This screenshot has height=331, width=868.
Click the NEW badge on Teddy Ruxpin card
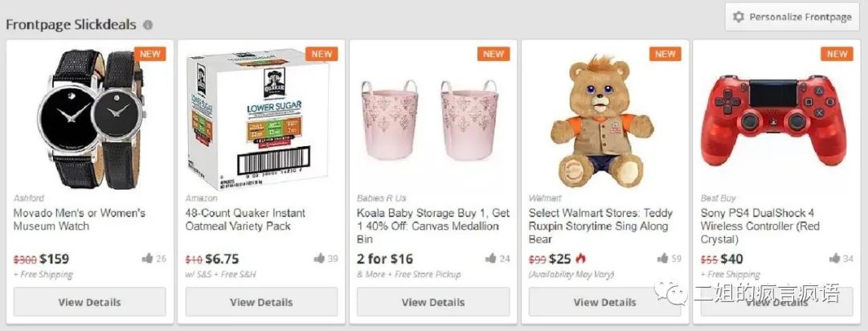click(665, 54)
